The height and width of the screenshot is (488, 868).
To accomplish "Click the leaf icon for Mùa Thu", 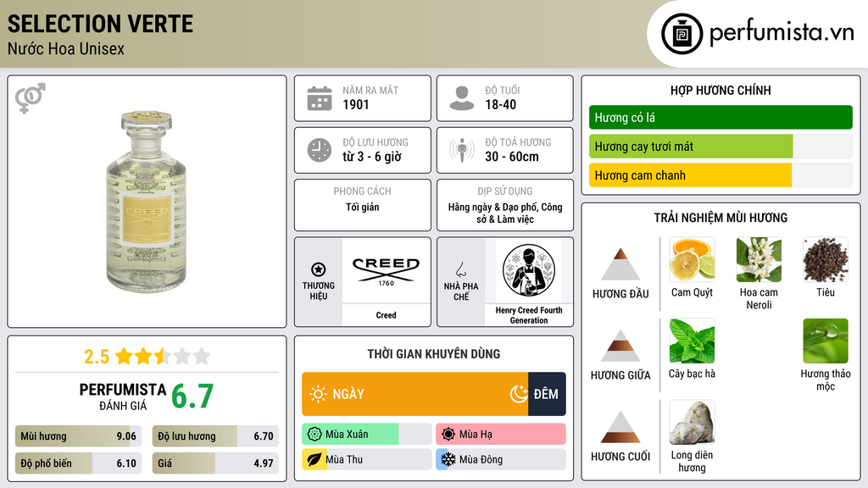I will (x=314, y=459).
